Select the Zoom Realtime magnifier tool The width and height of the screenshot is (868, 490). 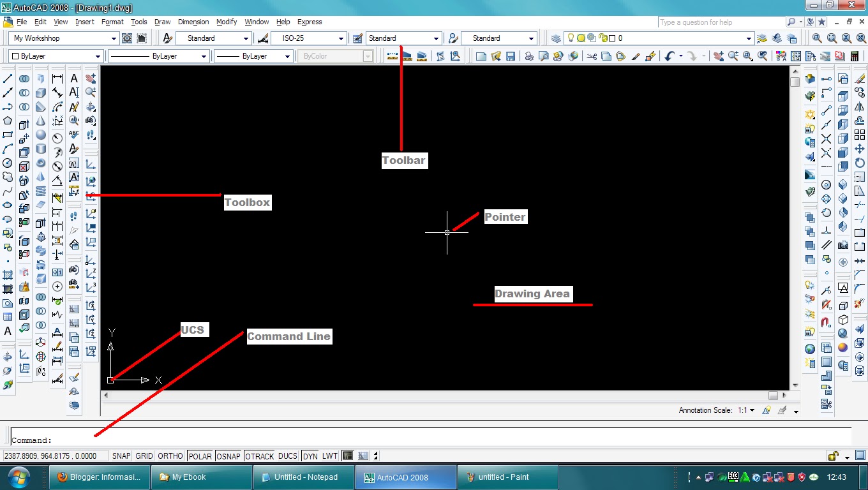click(733, 56)
